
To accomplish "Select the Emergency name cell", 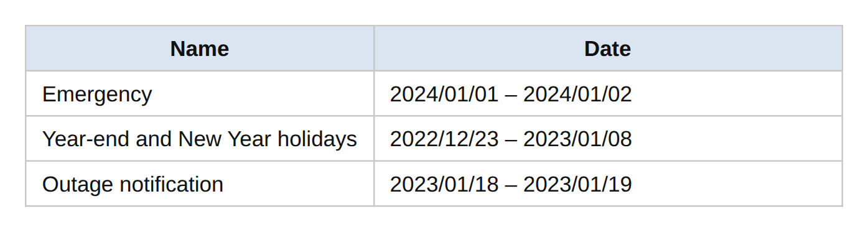I will coord(200,94).
